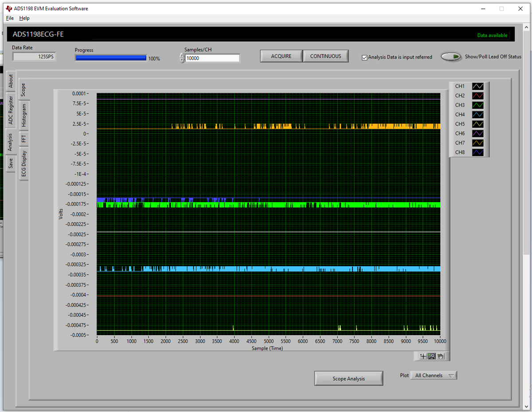
Task: Click the ADS1198ECG-FE header title
Action: pos(38,34)
